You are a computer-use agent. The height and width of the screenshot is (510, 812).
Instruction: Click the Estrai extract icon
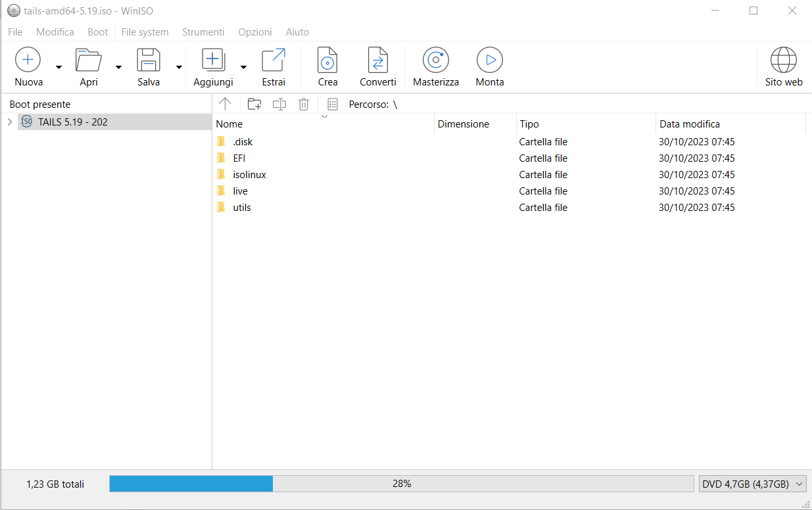[274, 60]
